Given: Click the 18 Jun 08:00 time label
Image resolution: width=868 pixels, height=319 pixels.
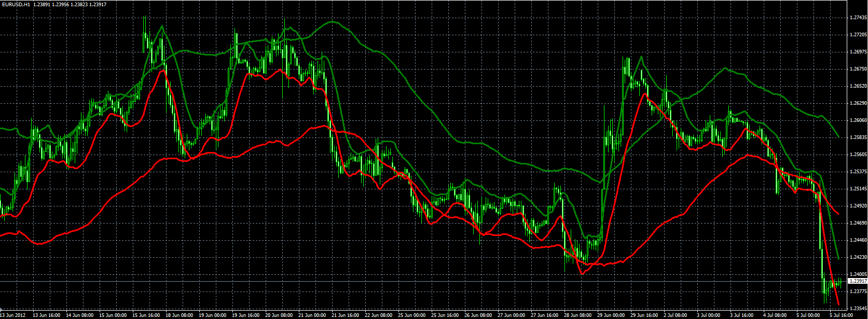Looking at the screenshot, I should click(x=179, y=315).
